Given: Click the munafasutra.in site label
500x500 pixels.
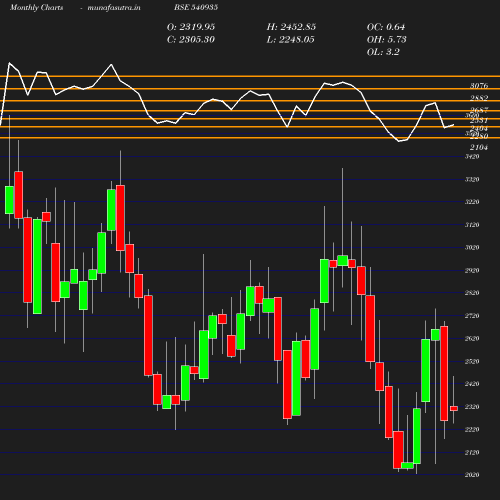Looking at the screenshot, I should 114,7.
